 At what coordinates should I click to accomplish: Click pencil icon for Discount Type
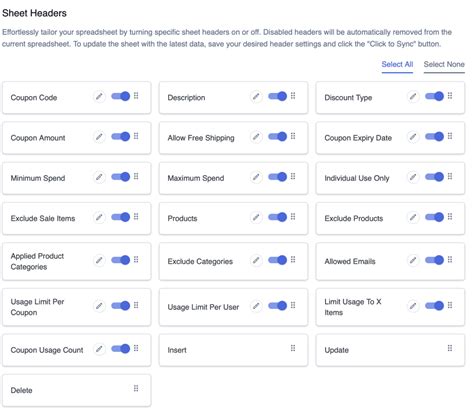413,97
